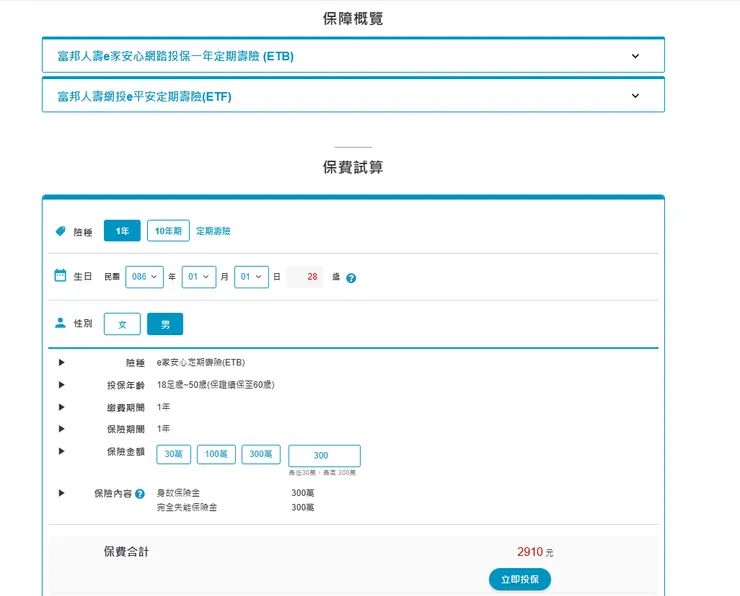Click the custom coverage amount field showing 300

click(x=325, y=455)
